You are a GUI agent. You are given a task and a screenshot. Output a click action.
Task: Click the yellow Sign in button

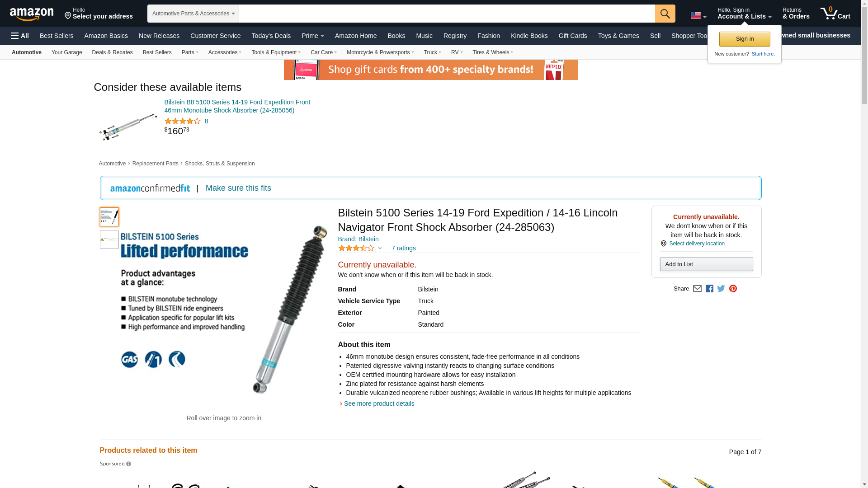(745, 39)
